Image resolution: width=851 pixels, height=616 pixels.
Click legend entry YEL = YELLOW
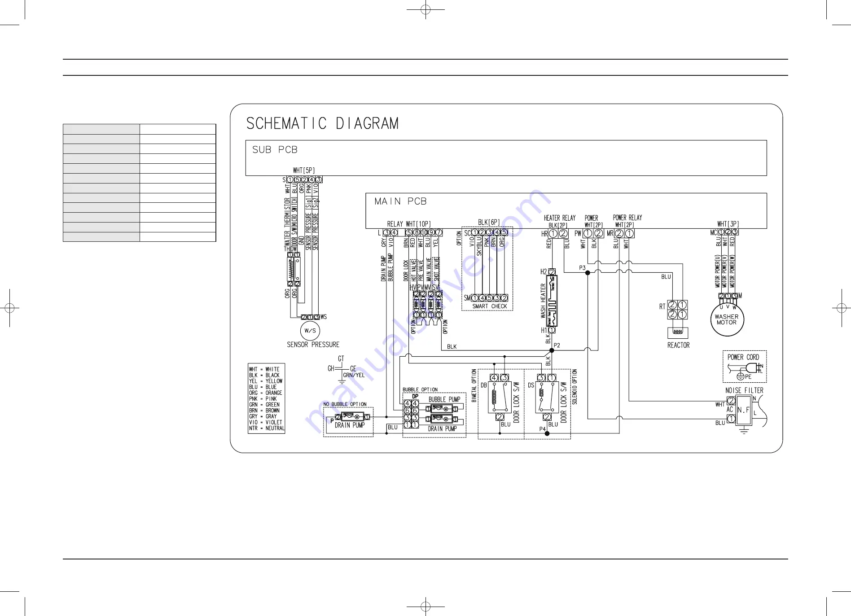(x=266, y=381)
